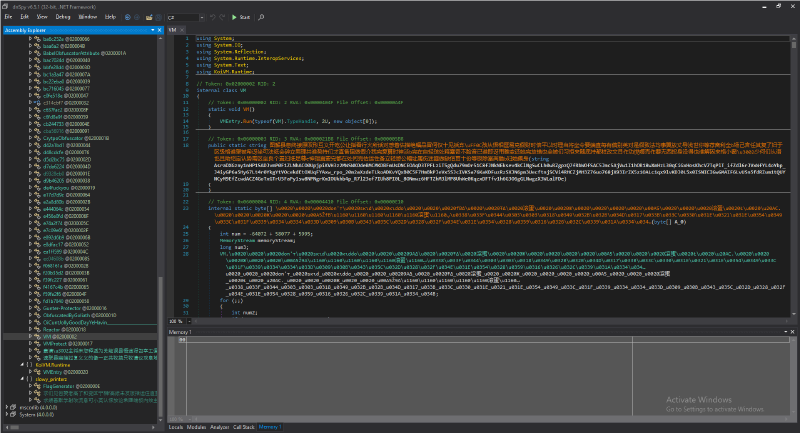Open the Debug menu
This screenshot has height=433, width=800.
[62, 17]
